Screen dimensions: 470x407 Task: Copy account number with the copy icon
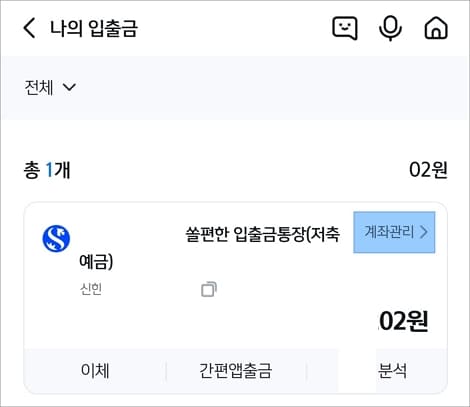(209, 289)
